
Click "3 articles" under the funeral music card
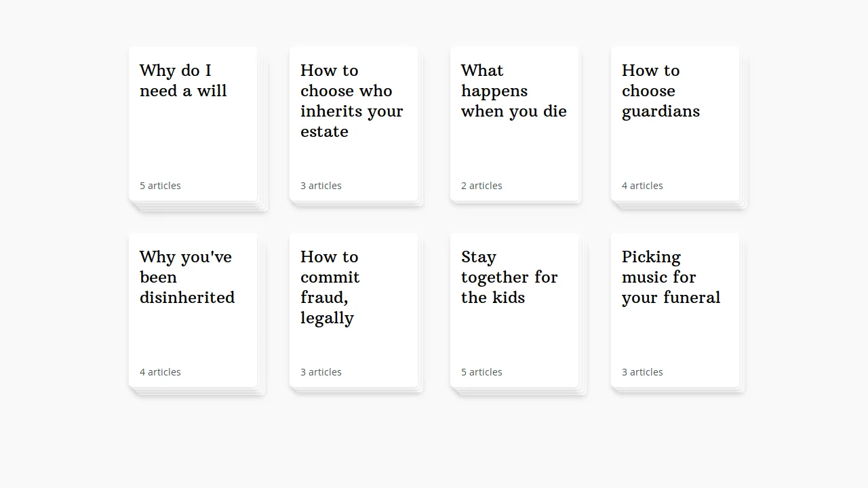[642, 371]
